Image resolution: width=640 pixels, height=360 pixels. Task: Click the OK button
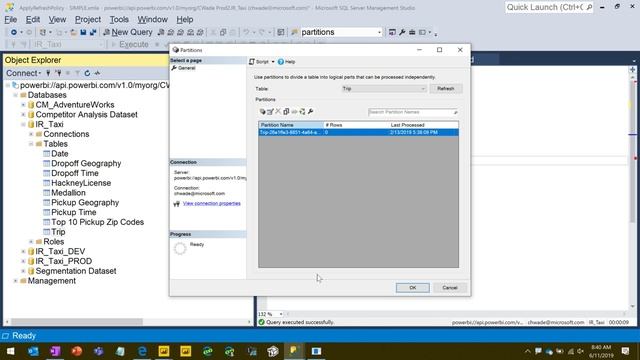(413, 288)
